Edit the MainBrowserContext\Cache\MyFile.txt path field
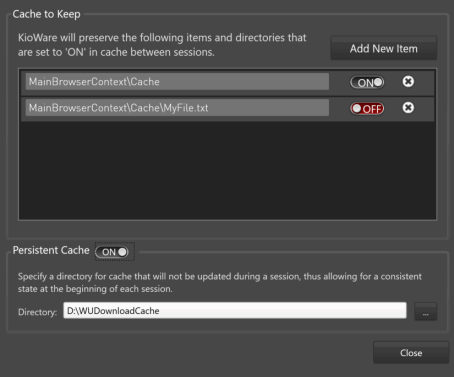454x377 pixels. 177,108
